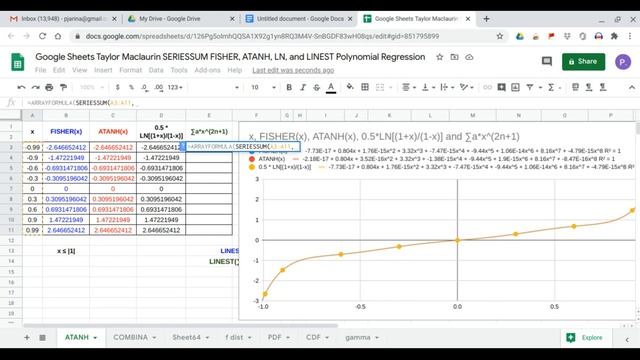The height and width of the screenshot is (360, 640).
Task: Click the insert chart icon
Action: 516,87
